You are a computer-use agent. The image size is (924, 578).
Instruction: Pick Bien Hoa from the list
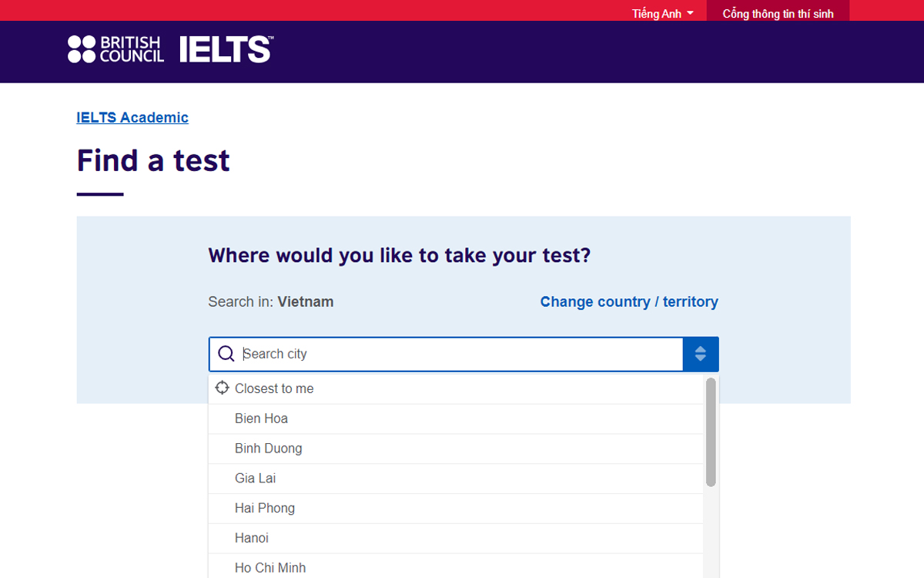(262, 418)
